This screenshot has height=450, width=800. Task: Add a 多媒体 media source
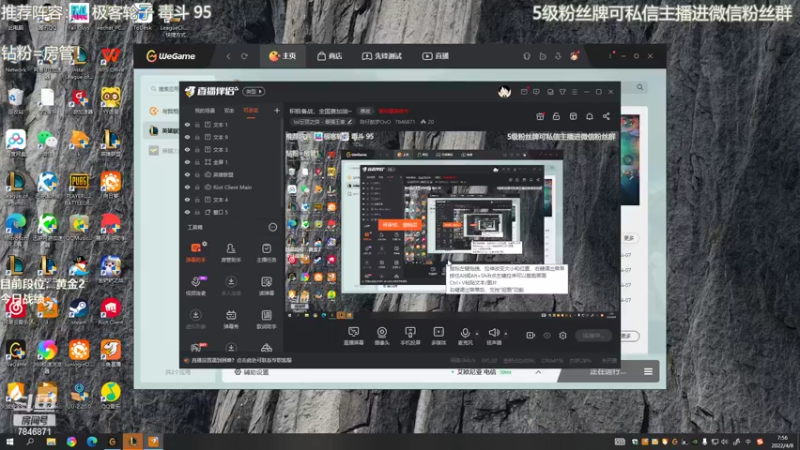[438, 336]
